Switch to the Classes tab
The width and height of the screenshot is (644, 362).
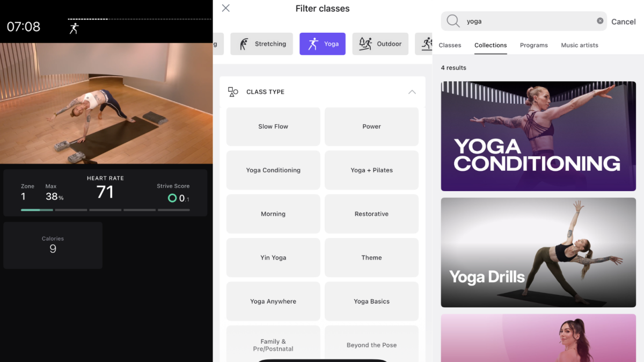pyautogui.click(x=450, y=45)
